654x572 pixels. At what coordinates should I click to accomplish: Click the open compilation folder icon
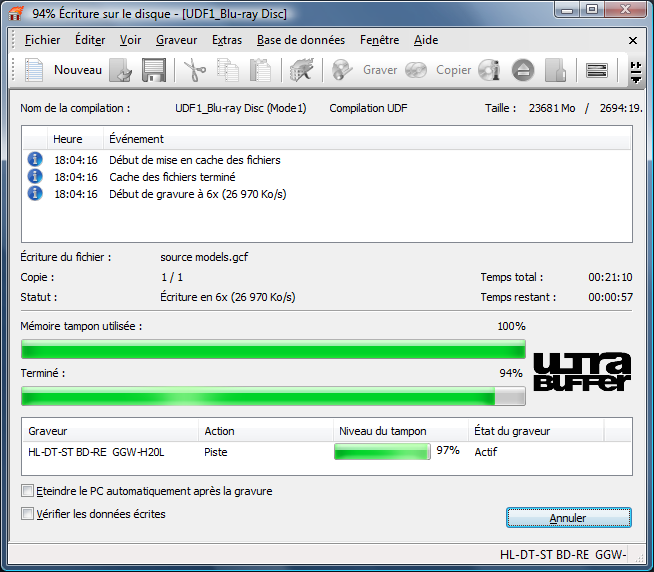click(x=120, y=70)
